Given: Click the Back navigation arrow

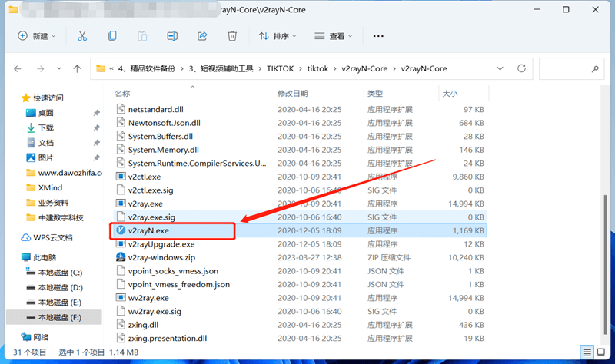Looking at the screenshot, I should point(17,69).
